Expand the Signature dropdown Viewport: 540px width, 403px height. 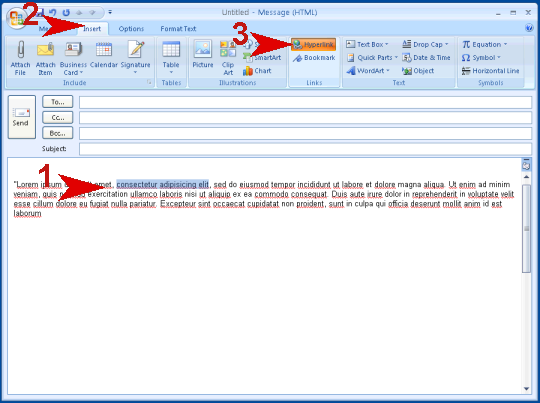tap(135, 72)
